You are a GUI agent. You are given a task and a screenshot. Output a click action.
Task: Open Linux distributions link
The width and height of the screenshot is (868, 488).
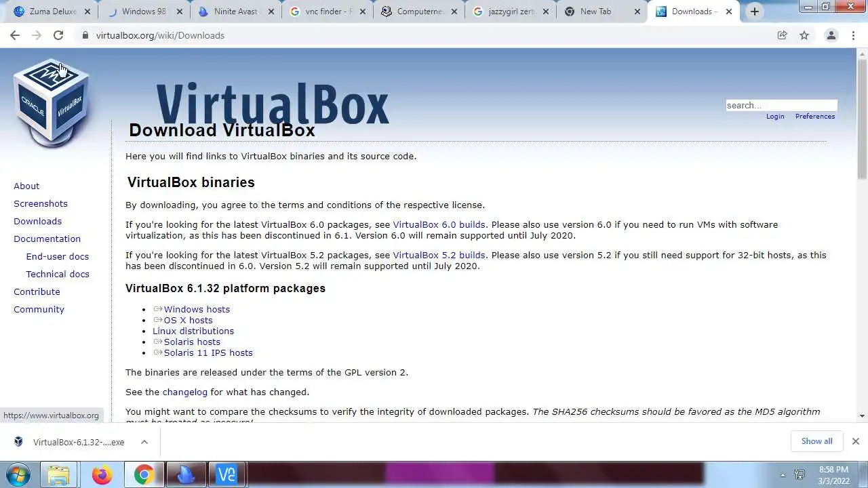pos(193,331)
